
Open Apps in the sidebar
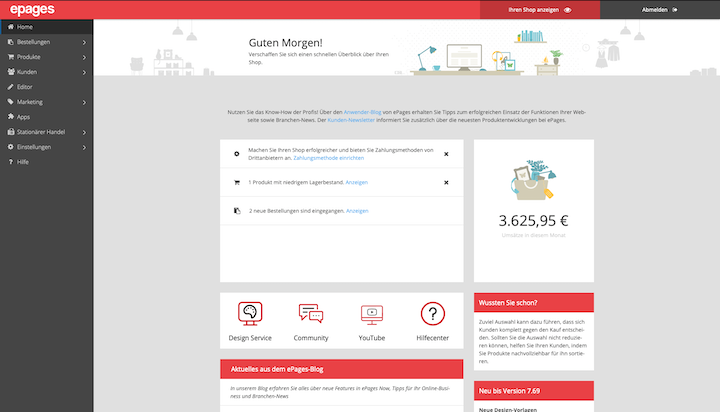pos(23,117)
